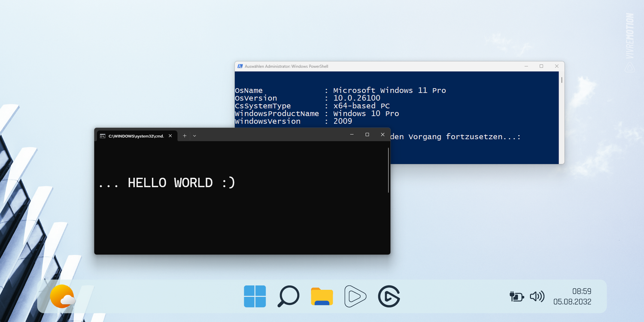Add a new tab in the terminal window
Image resolution: width=644 pixels, height=322 pixels.
(185, 136)
